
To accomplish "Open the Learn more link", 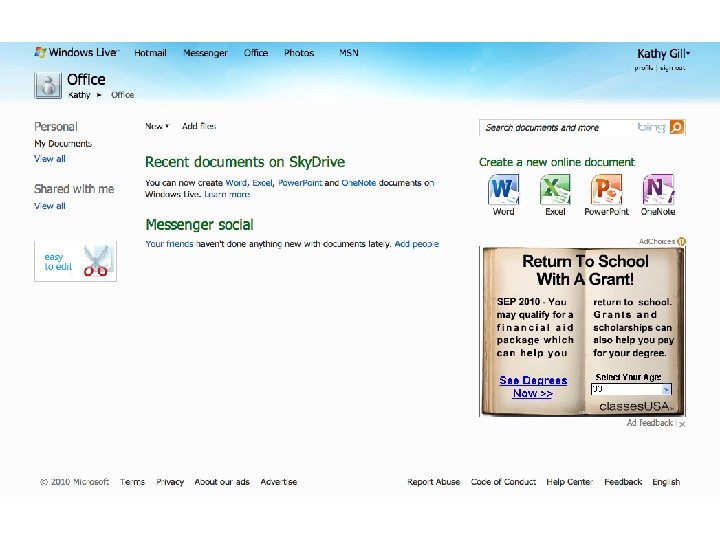I will point(227,194).
